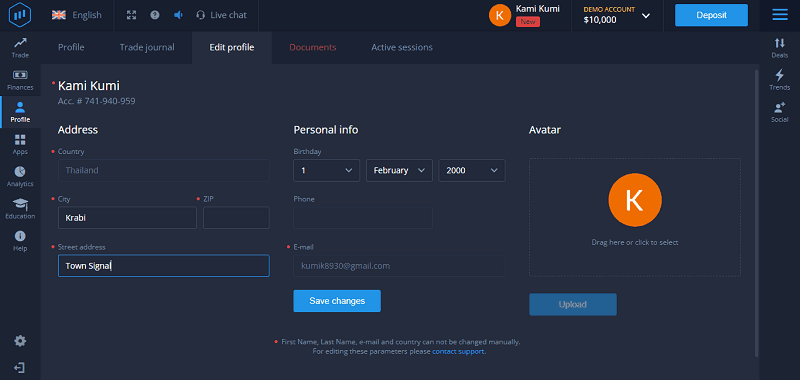This screenshot has height=380, width=800.
Task: Select the Edit profile tab
Action: click(232, 47)
